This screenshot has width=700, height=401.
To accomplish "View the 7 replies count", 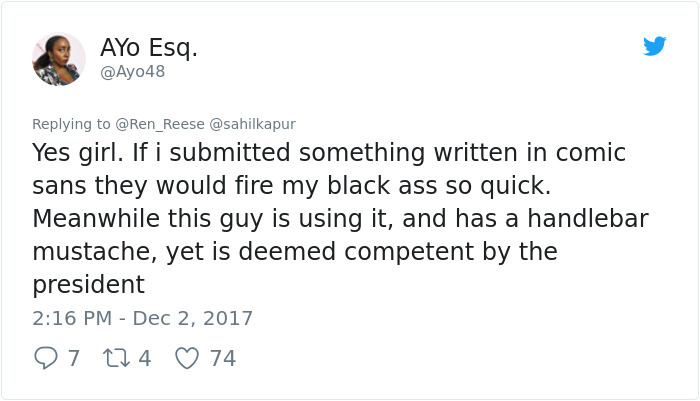I will click(73, 357).
